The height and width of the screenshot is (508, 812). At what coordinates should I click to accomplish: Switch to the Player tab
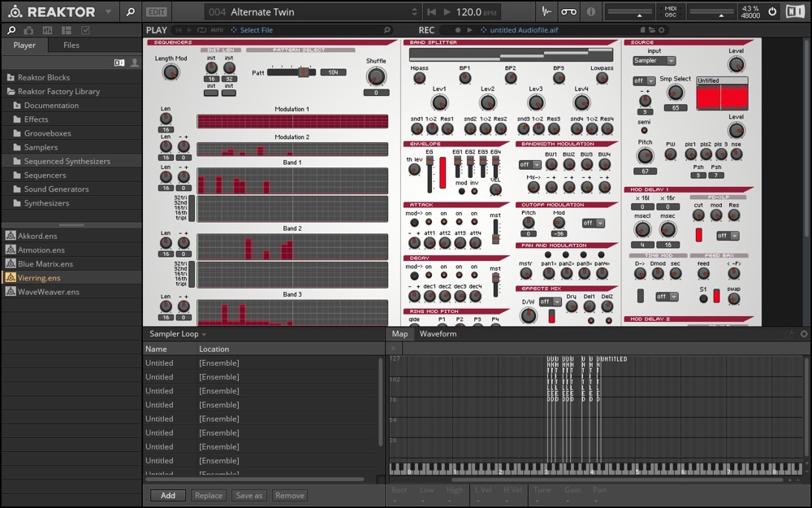[24, 45]
